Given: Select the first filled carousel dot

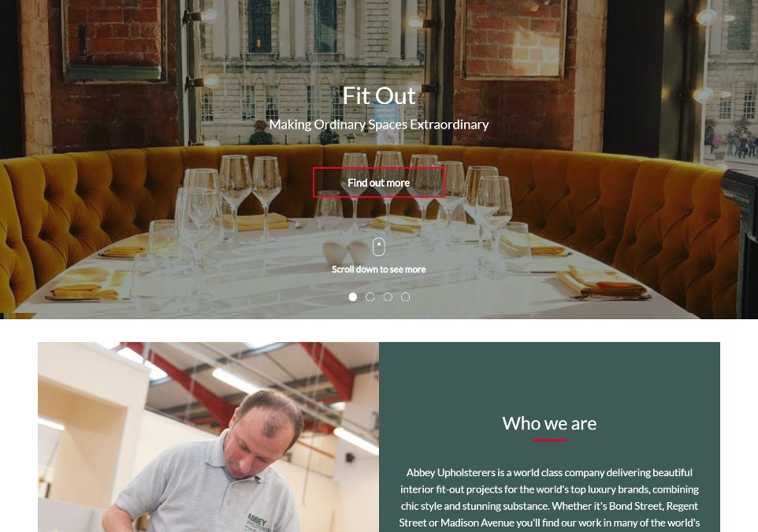Looking at the screenshot, I should (x=353, y=297).
